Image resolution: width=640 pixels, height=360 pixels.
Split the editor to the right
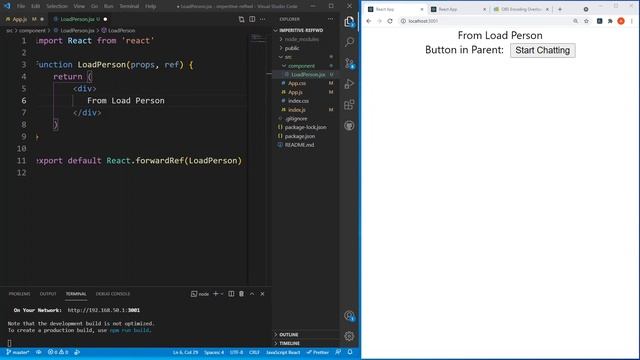click(x=252, y=19)
